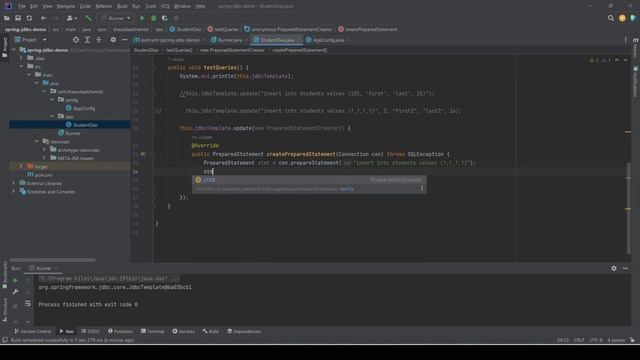Click Select Opened File target icon
This screenshot has width=640, height=360.
[x=76, y=40]
